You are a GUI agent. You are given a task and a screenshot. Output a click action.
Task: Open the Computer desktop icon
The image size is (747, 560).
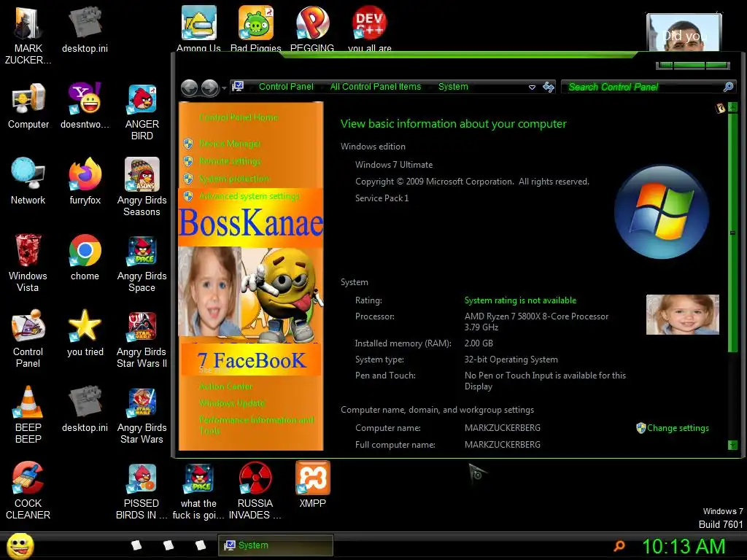(28, 106)
